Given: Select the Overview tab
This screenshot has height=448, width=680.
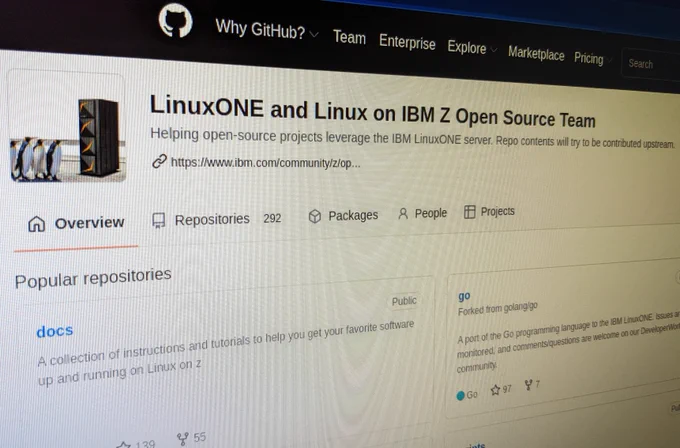Looking at the screenshot, I should [x=76, y=224].
